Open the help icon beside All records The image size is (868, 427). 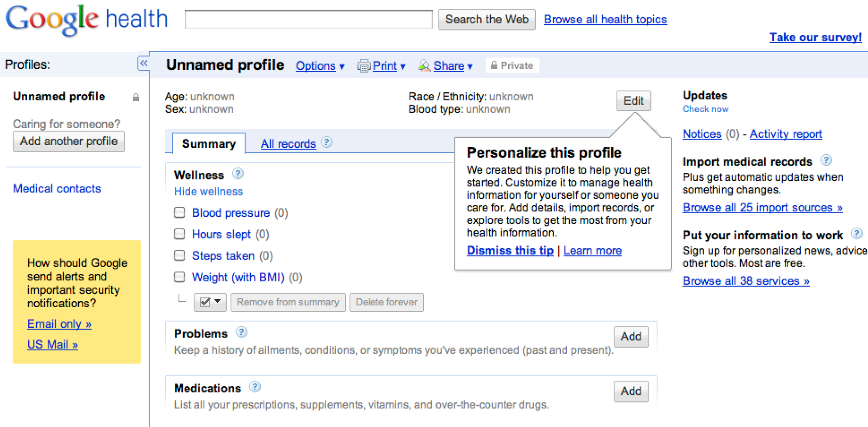pyautogui.click(x=327, y=142)
